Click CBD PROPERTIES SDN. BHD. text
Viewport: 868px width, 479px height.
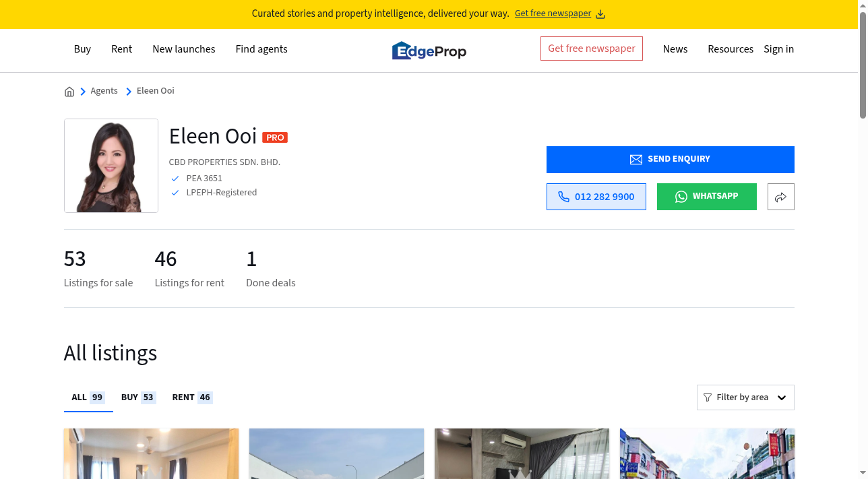click(x=224, y=162)
